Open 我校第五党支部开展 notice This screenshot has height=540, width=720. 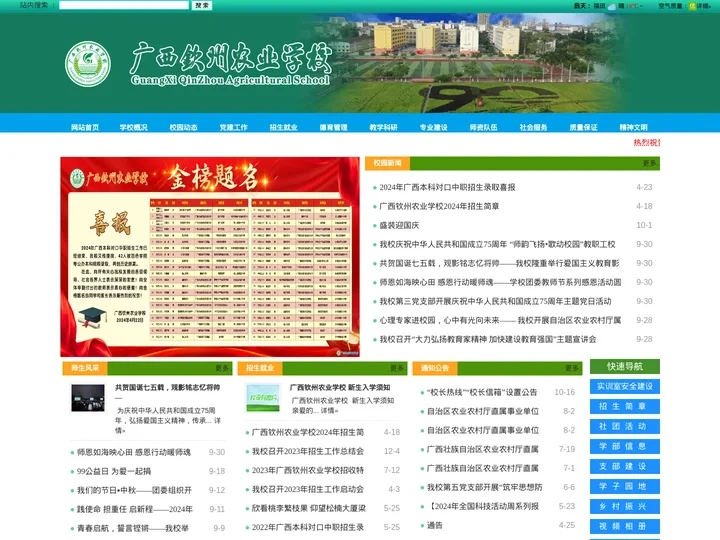pos(484,487)
